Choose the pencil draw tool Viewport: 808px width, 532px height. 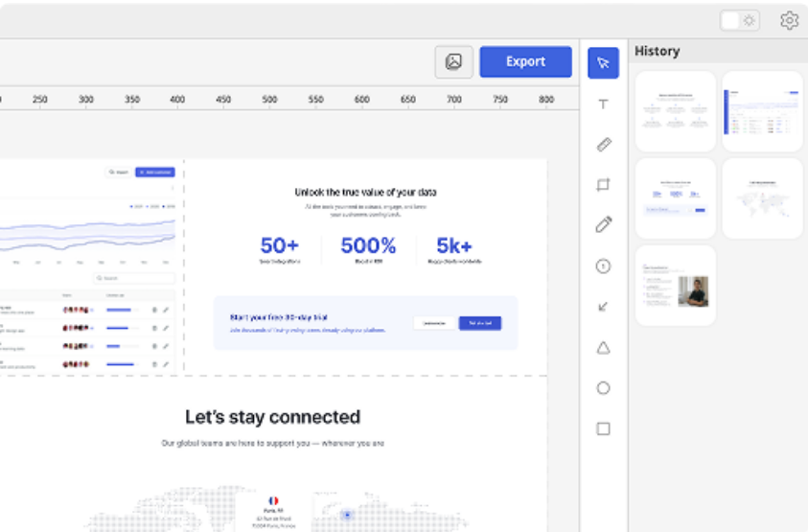pyautogui.click(x=603, y=225)
